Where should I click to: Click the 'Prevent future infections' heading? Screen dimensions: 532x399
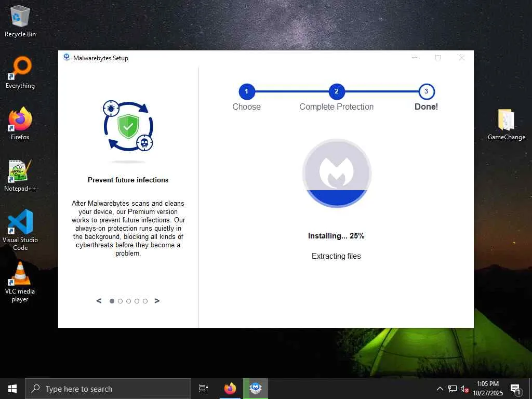[128, 180]
